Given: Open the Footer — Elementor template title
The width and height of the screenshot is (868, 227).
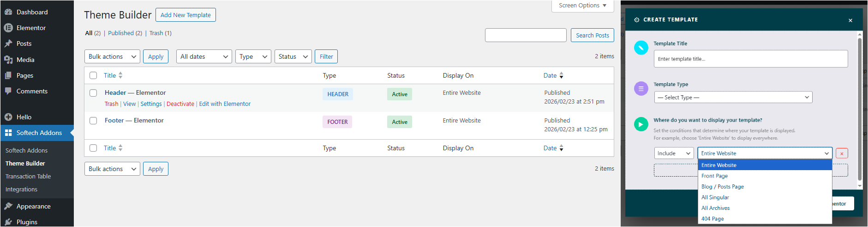Looking at the screenshot, I should tap(134, 120).
